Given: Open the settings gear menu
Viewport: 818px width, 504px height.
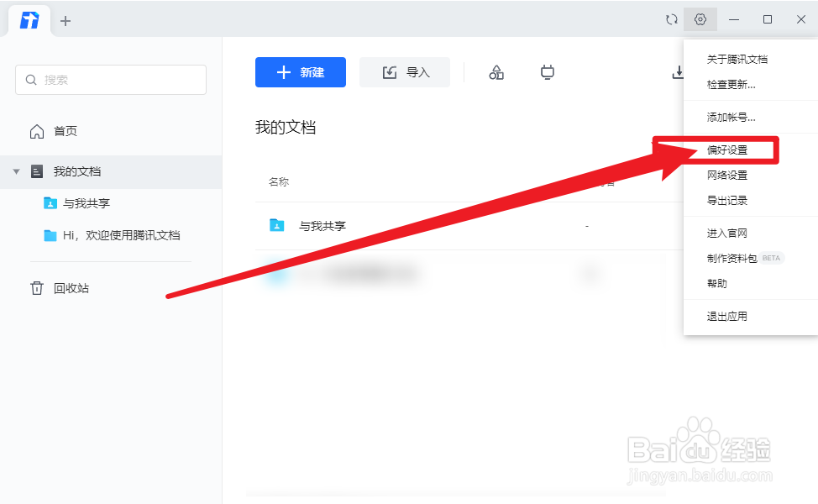Looking at the screenshot, I should 700,19.
